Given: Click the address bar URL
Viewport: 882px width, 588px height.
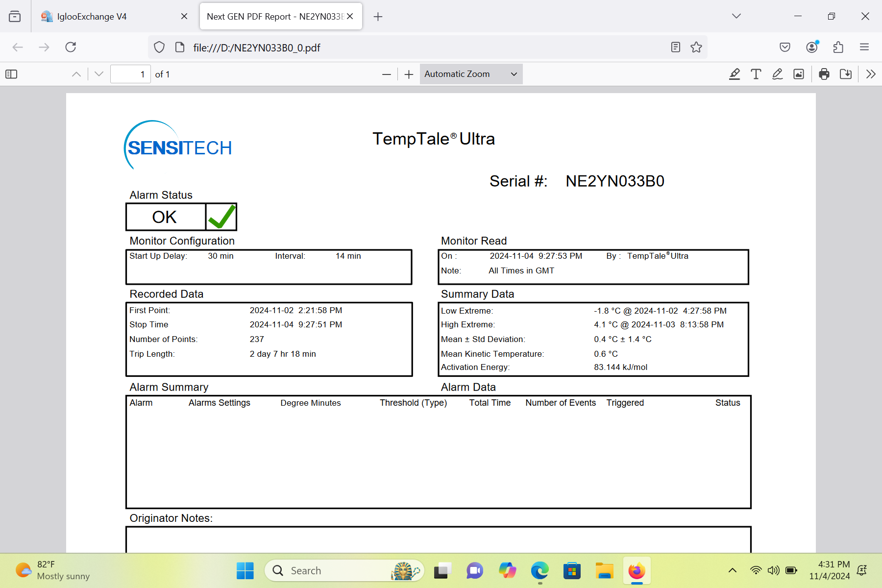Looking at the screenshot, I should [257, 48].
